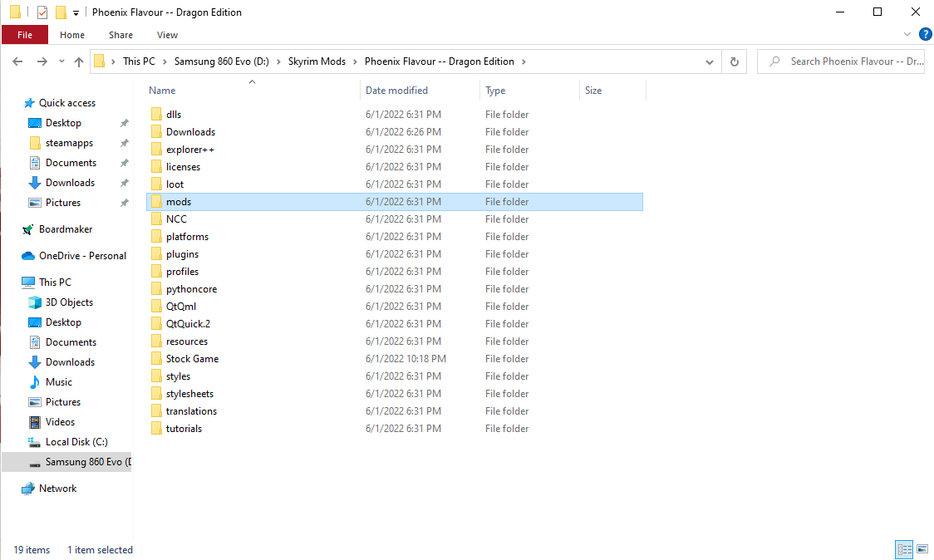This screenshot has height=560, width=934.
Task: Select Network in the navigation pane
Action: (58, 489)
